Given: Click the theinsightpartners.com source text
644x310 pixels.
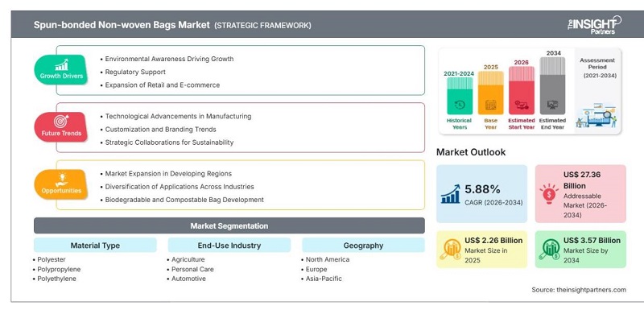Looking at the screenshot, I should [591, 290].
